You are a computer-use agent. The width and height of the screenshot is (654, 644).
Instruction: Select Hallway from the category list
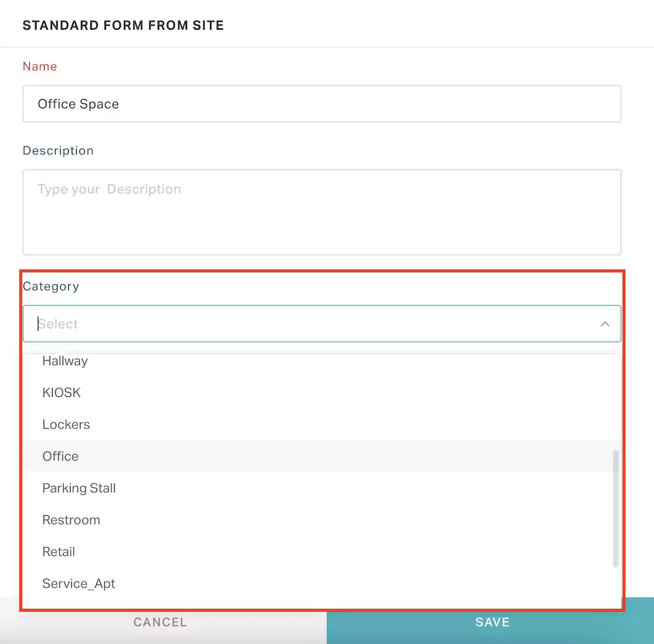[65, 361]
